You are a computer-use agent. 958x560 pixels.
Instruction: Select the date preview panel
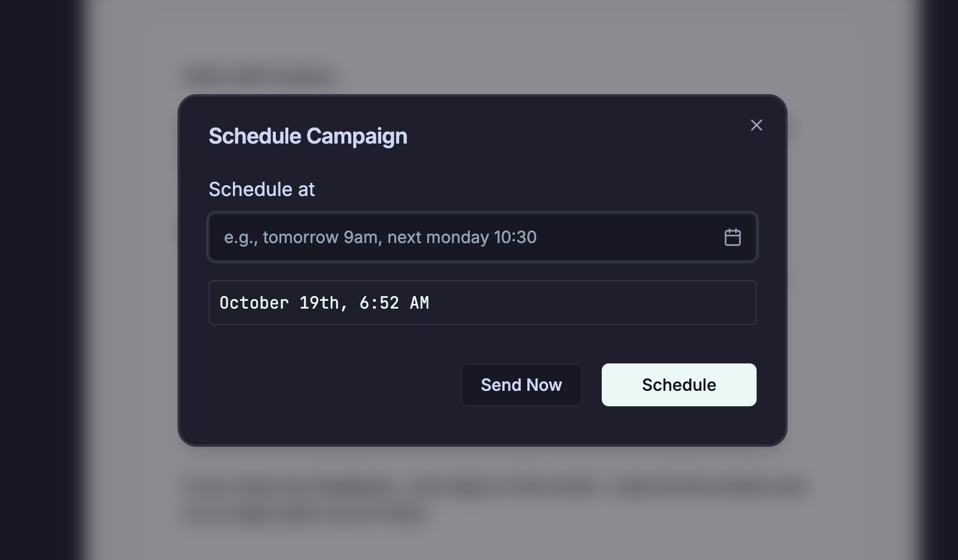tap(481, 303)
